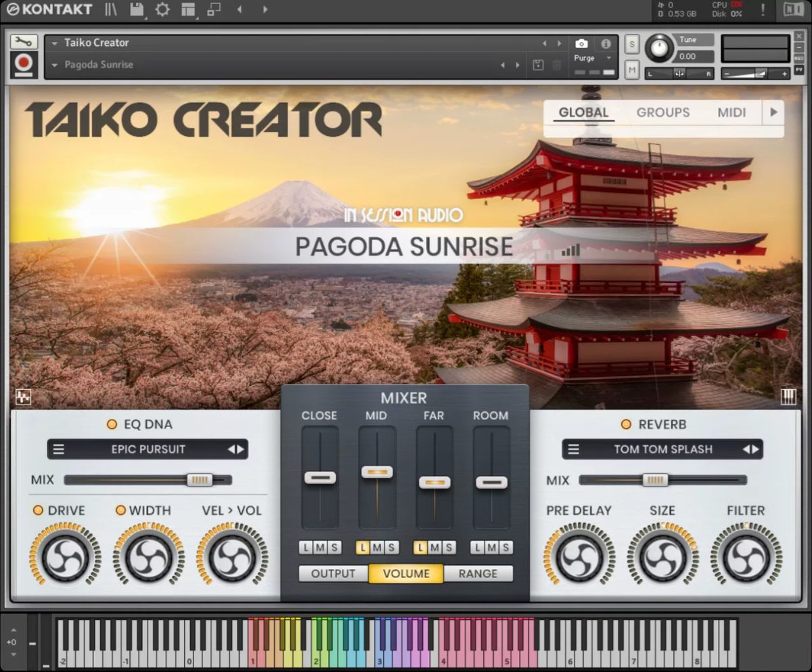Go to next instrument with top bar right arrow

tap(265, 9)
